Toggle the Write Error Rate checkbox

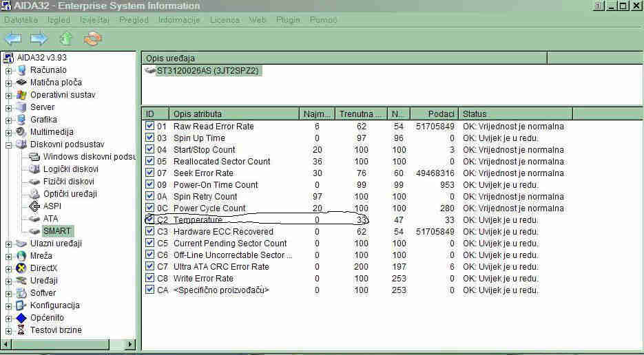click(150, 279)
